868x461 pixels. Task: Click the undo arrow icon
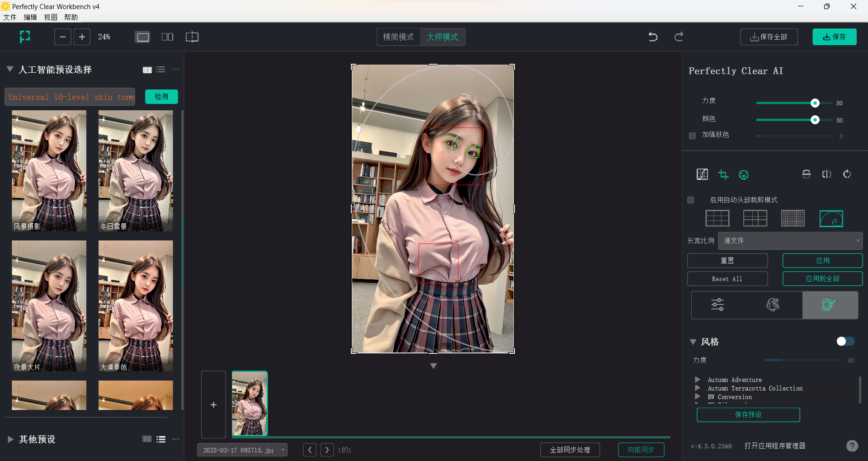653,37
